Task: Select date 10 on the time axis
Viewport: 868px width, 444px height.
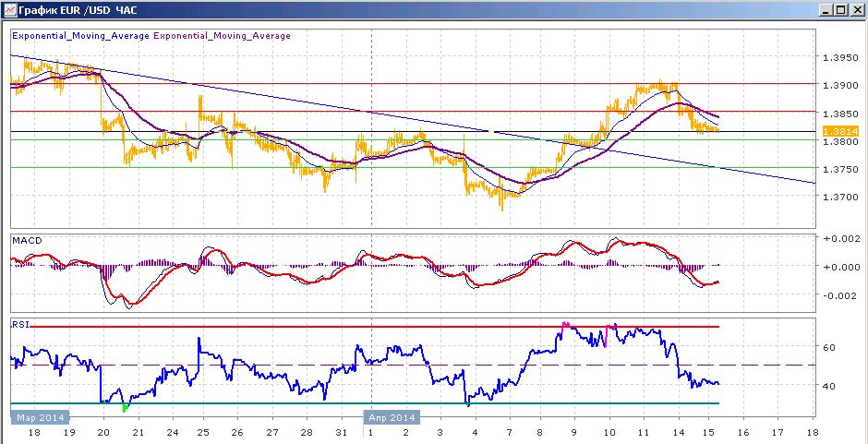Action: [609, 433]
